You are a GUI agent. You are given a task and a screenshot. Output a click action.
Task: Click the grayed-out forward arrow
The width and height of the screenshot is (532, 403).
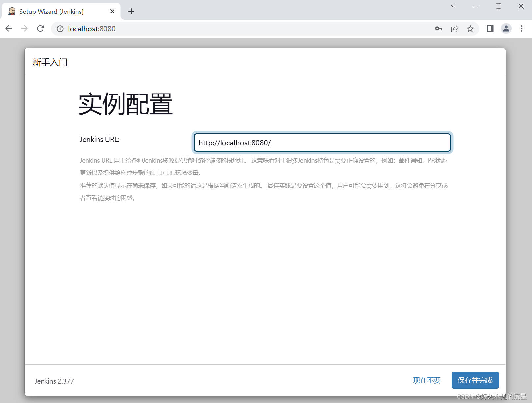24,28
